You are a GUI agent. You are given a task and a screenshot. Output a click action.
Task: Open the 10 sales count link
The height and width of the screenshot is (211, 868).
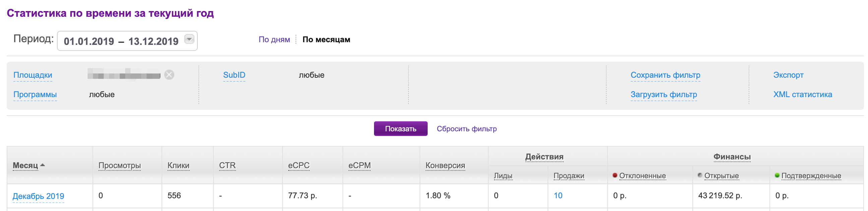click(558, 196)
